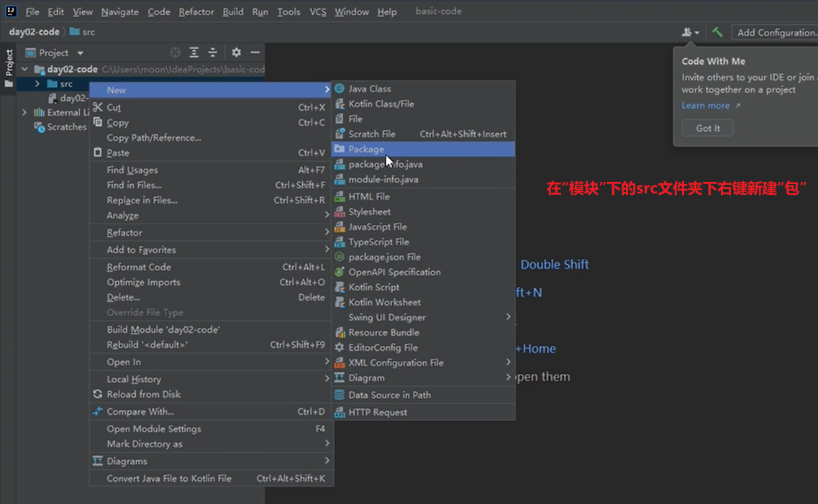
Task: Click the HTML File icon
Action: click(340, 196)
